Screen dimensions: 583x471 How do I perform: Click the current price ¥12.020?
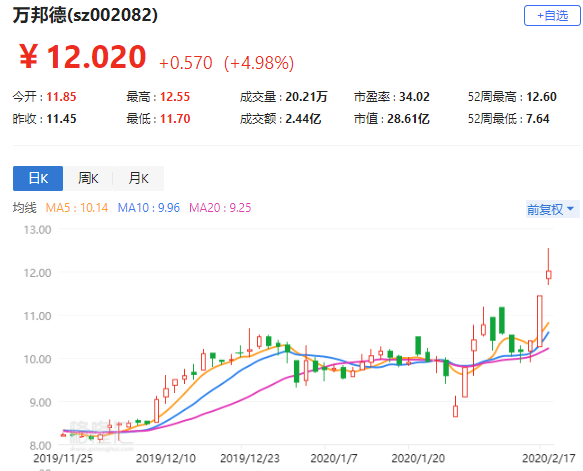[83, 57]
